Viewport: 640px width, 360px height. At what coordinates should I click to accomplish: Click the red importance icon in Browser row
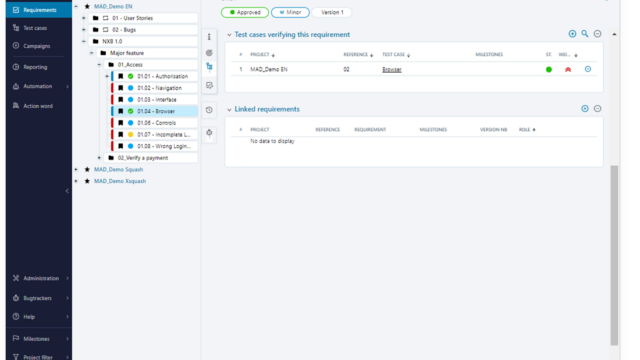point(568,69)
